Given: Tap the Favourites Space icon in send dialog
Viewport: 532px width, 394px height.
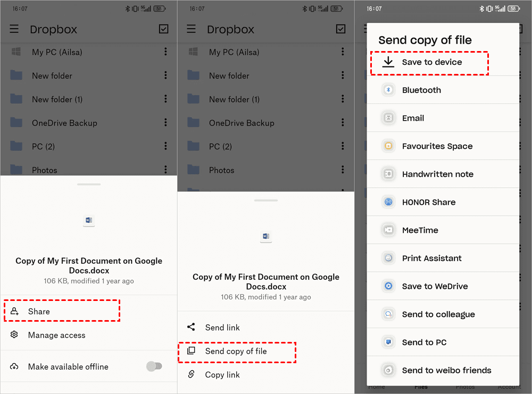Looking at the screenshot, I should click(x=388, y=146).
